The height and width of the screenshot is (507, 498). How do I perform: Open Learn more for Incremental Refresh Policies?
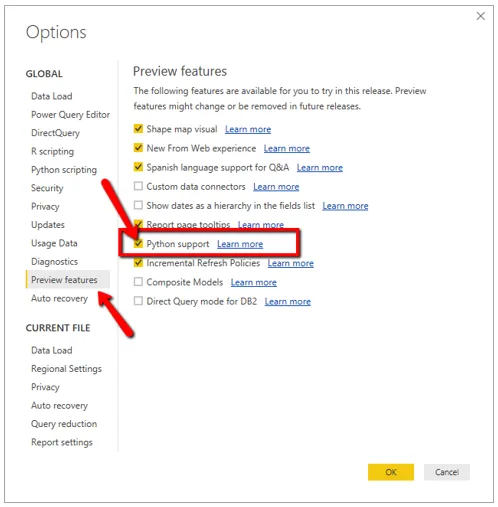point(291,263)
